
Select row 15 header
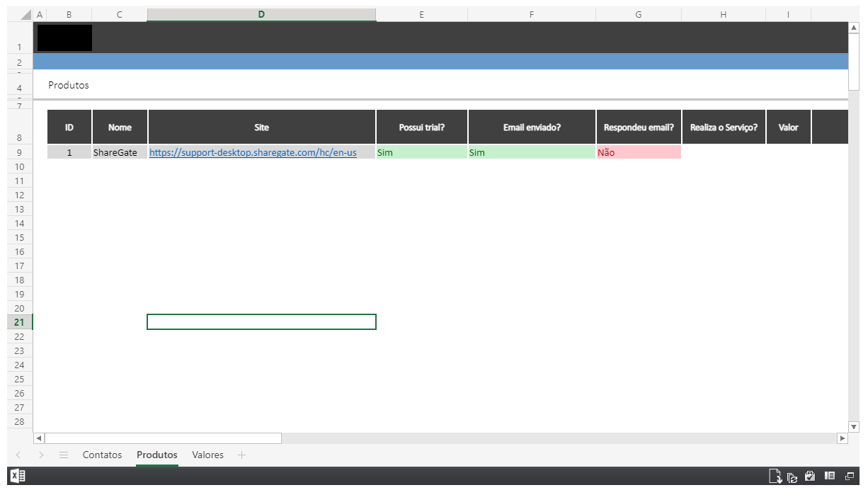point(19,237)
